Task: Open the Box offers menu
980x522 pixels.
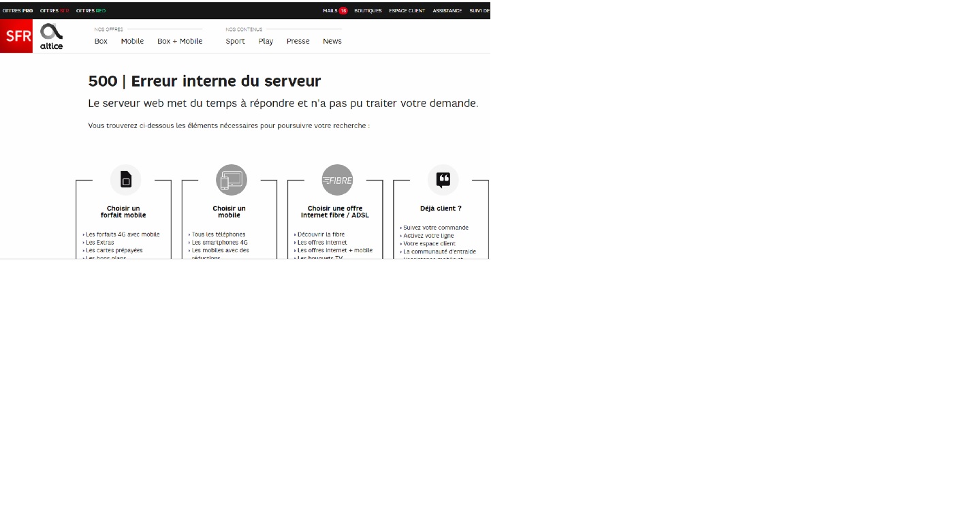Action: [x=100, y=41]
